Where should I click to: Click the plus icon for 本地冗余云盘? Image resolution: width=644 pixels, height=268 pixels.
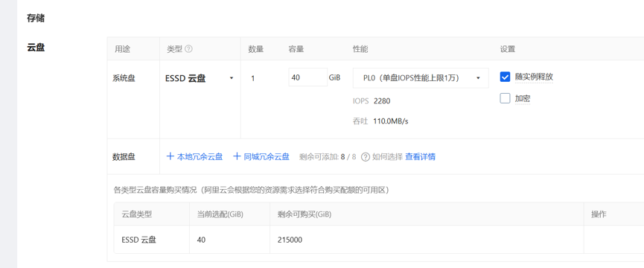170,156
